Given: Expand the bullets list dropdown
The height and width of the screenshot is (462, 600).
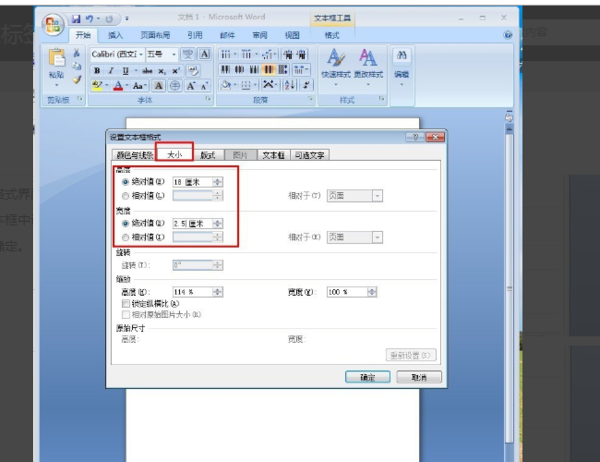Looking at the screenshot, I should tap(235, 54).
